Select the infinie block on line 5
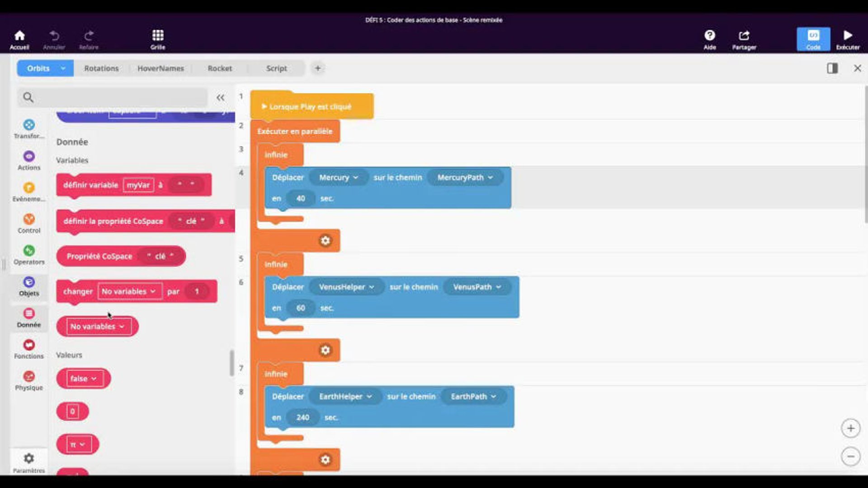This screenshot has height=488, width=868. pyautogui.click(x=276, y=264)
